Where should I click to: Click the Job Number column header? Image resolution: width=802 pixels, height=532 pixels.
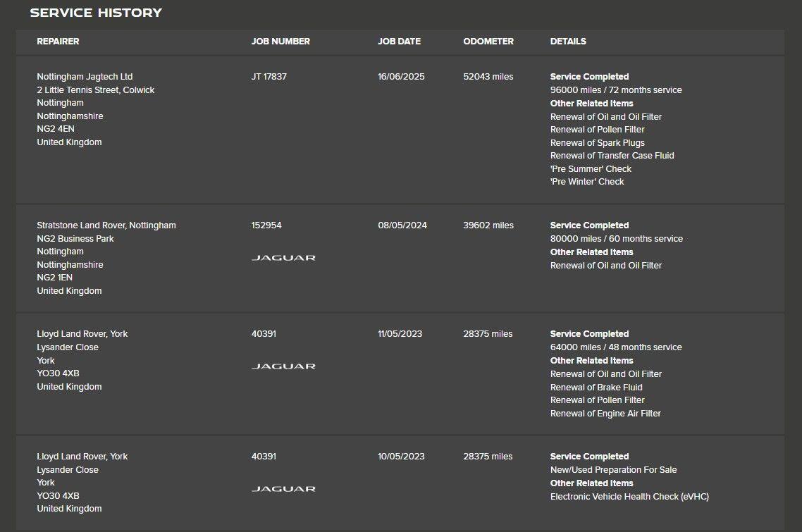280,42
